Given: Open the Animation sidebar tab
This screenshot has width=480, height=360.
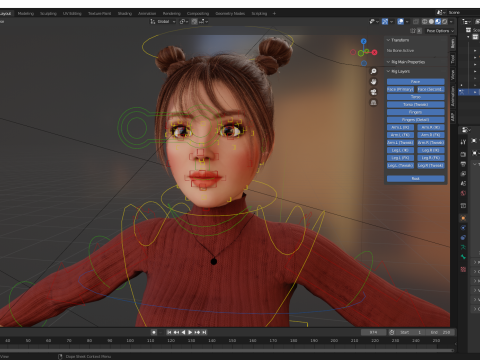Looking at the screenshot, I should coord(453,96).
